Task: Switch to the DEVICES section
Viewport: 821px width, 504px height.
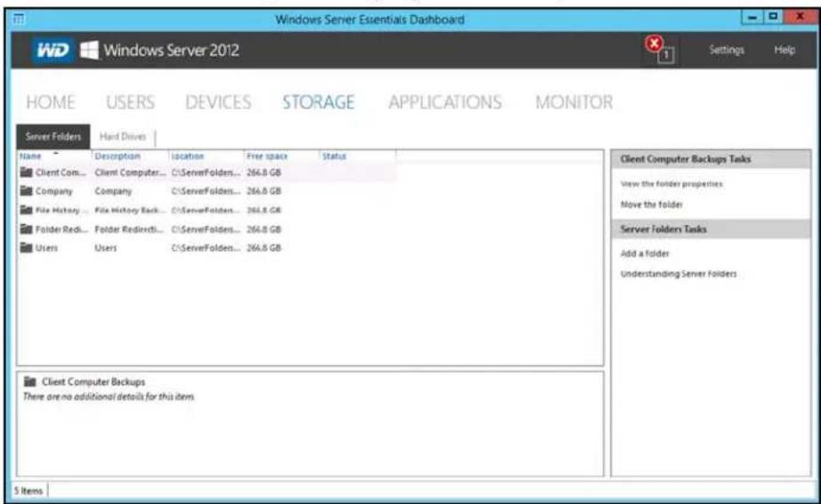Action: point(218,102)
